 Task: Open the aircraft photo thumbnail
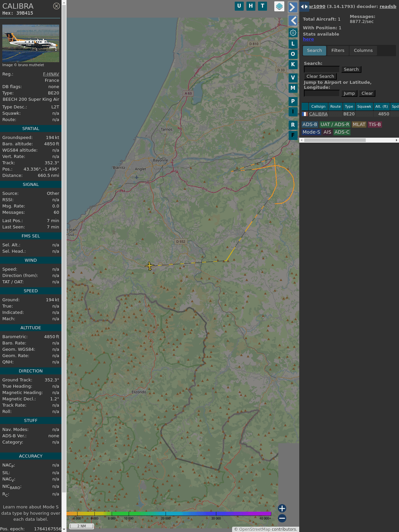[31, 43]
